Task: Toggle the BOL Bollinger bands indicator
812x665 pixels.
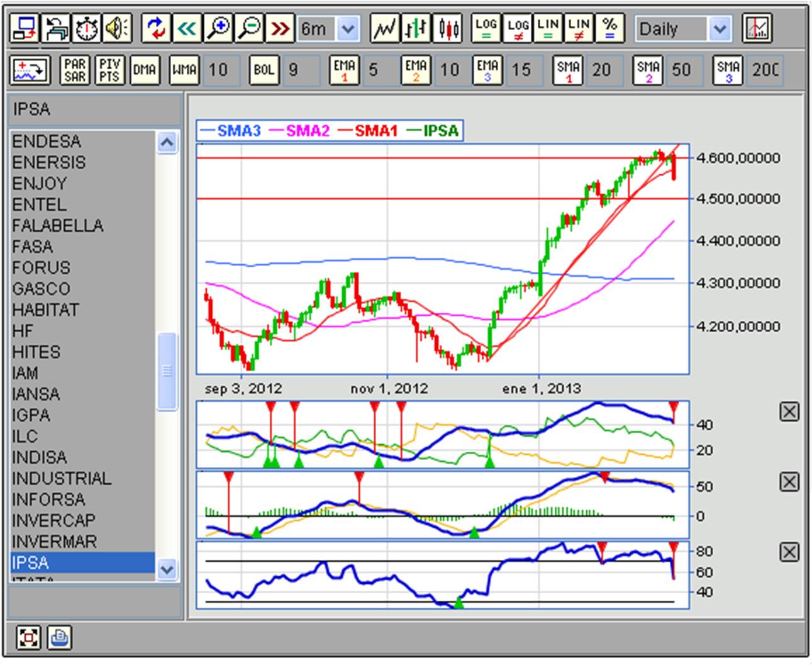Action: tap(264, 70)
